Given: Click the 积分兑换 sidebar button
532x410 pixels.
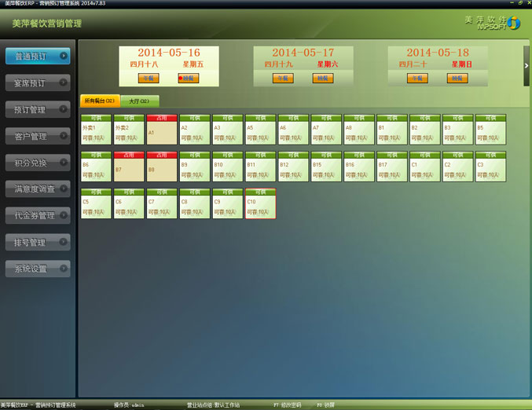Looking at the screenshot, I should tap(37, 163).
